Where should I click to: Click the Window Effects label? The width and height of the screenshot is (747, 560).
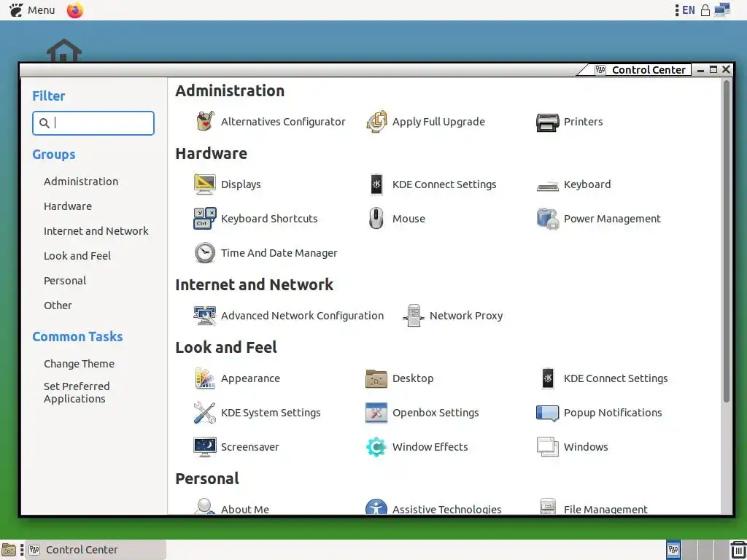coord(430,447)
